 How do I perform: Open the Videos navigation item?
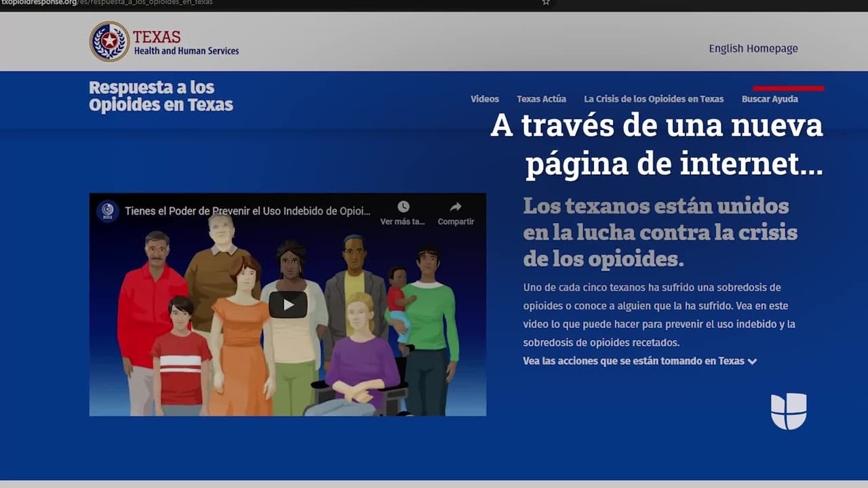(484, 99)
